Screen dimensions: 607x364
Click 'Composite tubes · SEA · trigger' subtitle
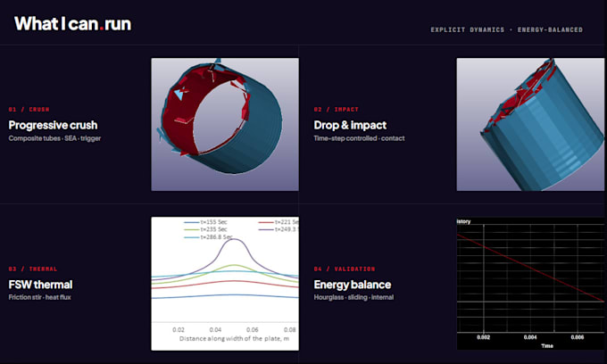[x=54, y=138]
